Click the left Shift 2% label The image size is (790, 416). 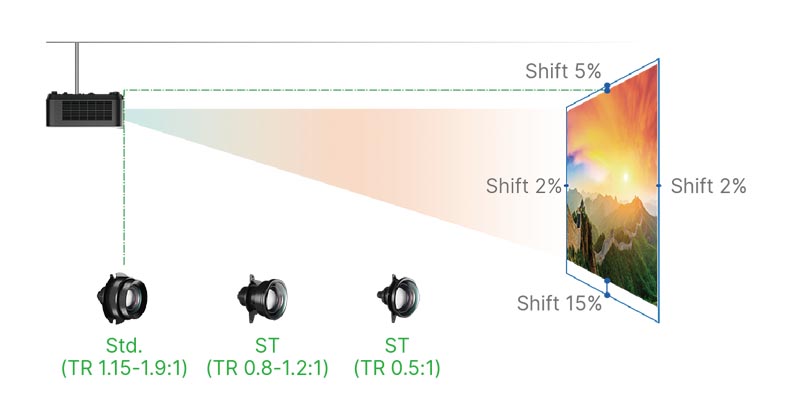[x=523, y=186]
